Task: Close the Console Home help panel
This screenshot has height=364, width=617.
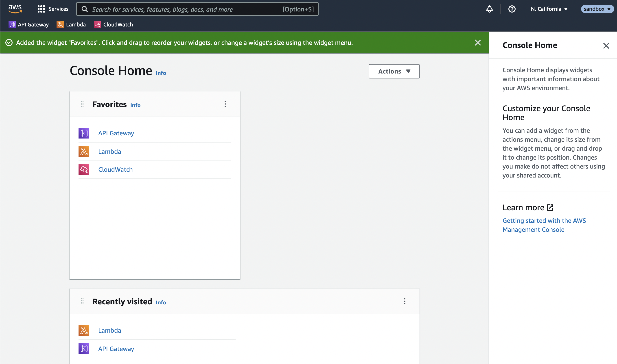Action: tap(606, 46)
